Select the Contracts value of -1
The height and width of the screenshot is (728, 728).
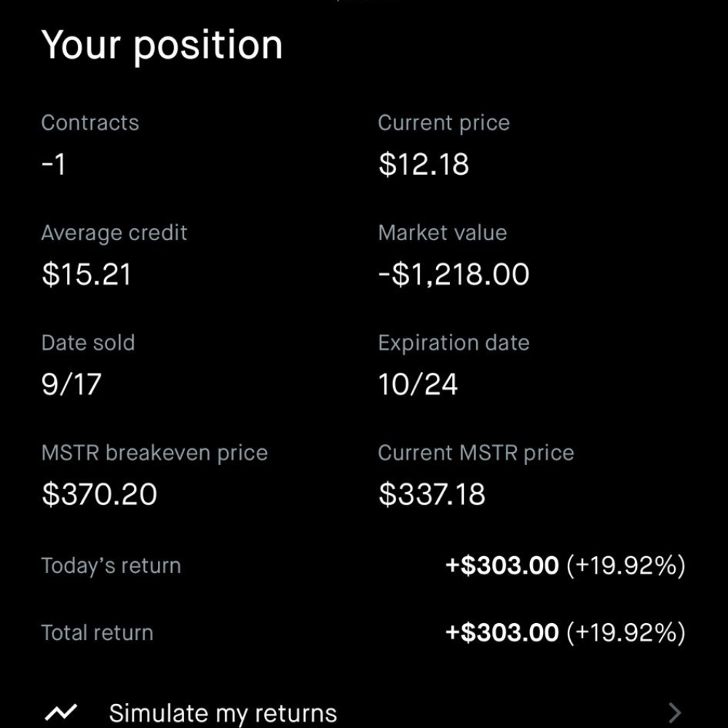pos(53,164)
